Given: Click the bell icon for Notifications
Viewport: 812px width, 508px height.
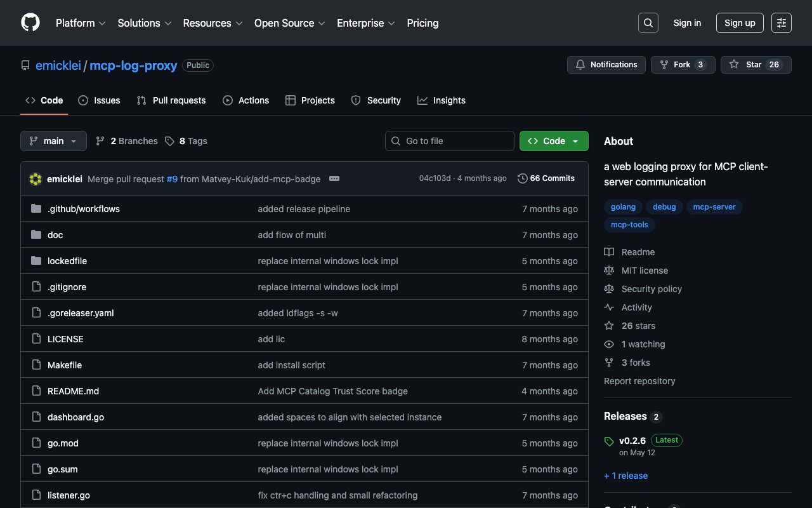Looking at the screenshot, I should tap(580, 65).
